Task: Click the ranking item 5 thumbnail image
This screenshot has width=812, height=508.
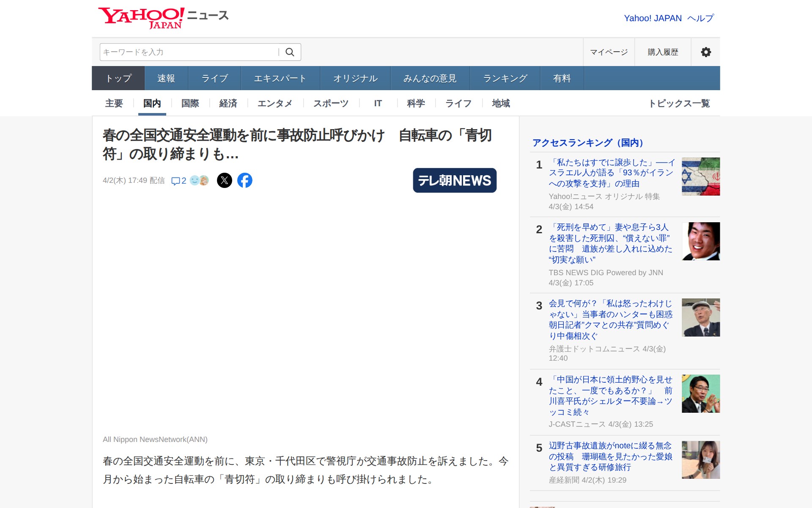Action: 700,460
